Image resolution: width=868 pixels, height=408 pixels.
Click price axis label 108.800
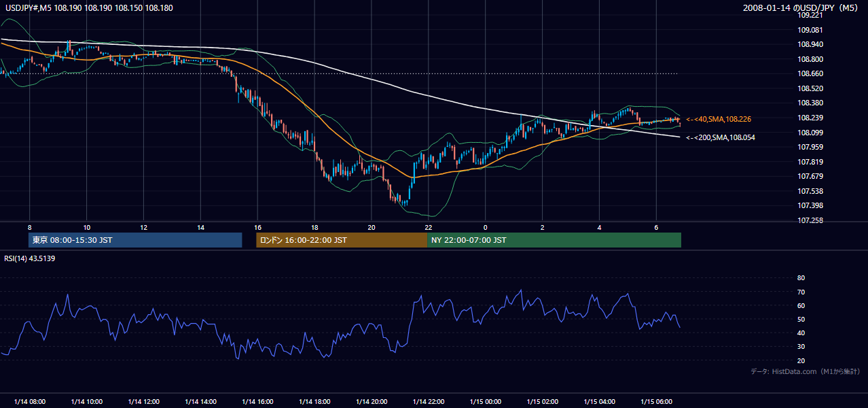[810, 59]
